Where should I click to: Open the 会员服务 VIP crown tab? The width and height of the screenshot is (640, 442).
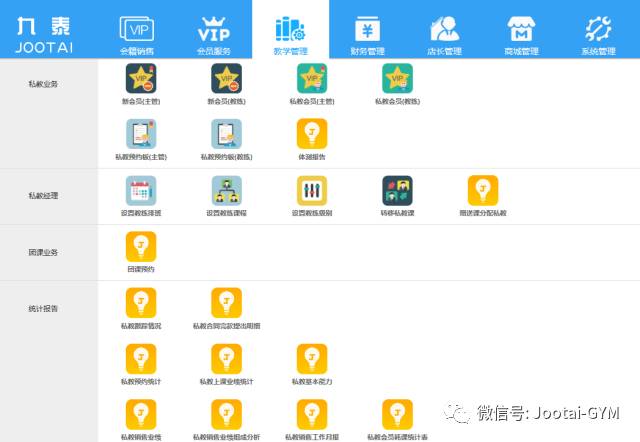point(213,35)
